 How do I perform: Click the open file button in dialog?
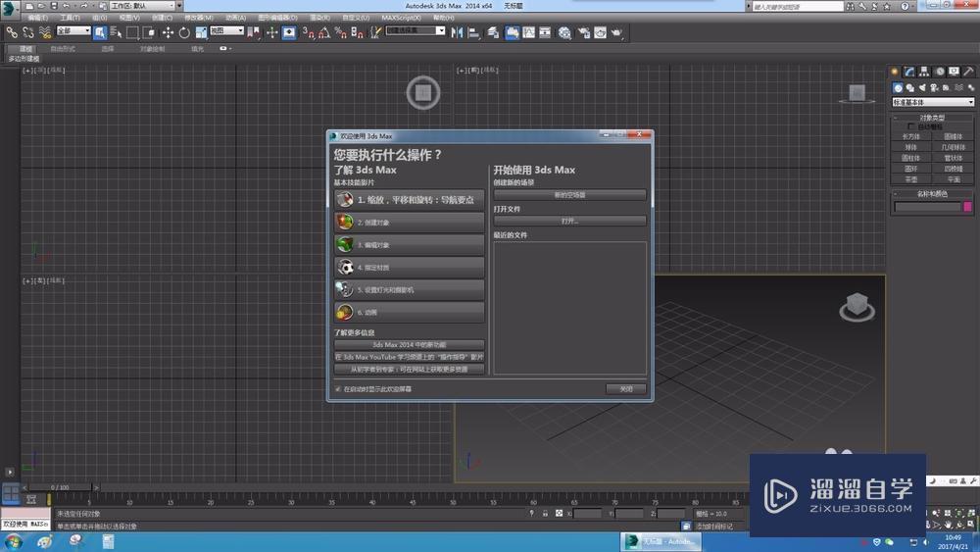[x=570, y=221]
